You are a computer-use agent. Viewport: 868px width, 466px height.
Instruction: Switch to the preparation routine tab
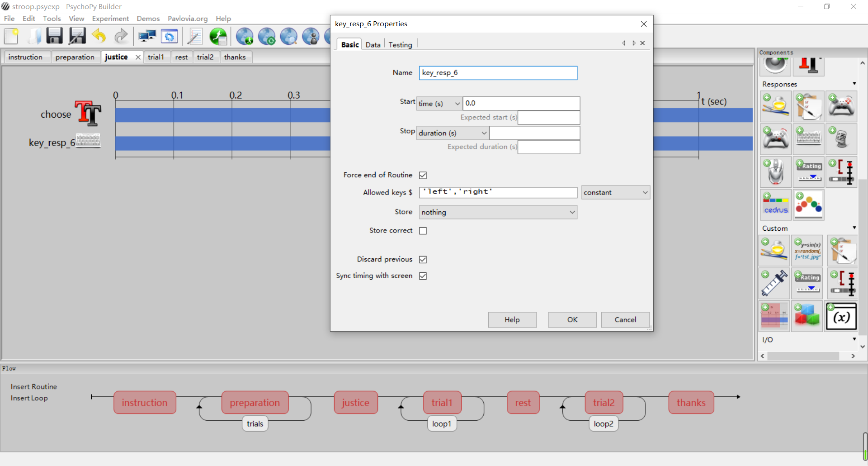coord(75,57)
